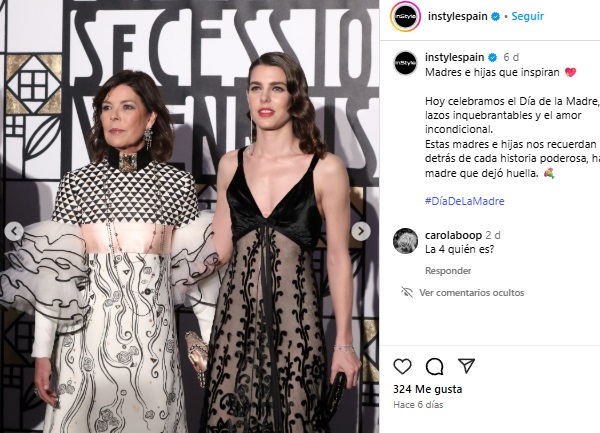The width and height of the screenshot is (600, 433).
Task: Click the photo of the two women
Action: (189, 216)
